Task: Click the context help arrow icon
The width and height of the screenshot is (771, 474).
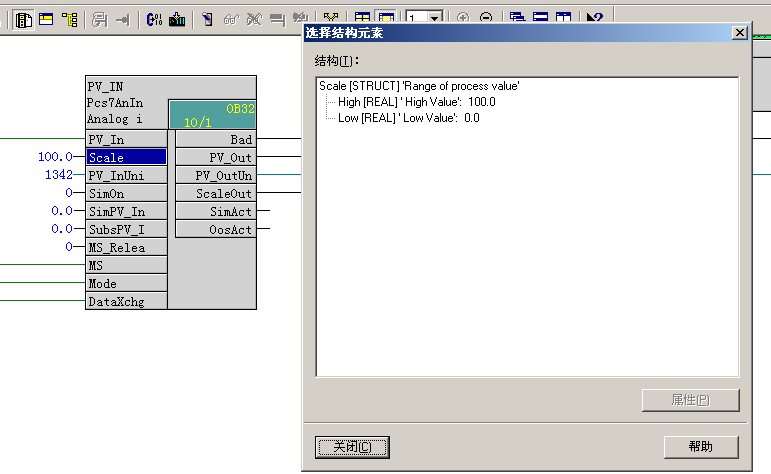Action: pyautogui.click(x=594, y=18)
